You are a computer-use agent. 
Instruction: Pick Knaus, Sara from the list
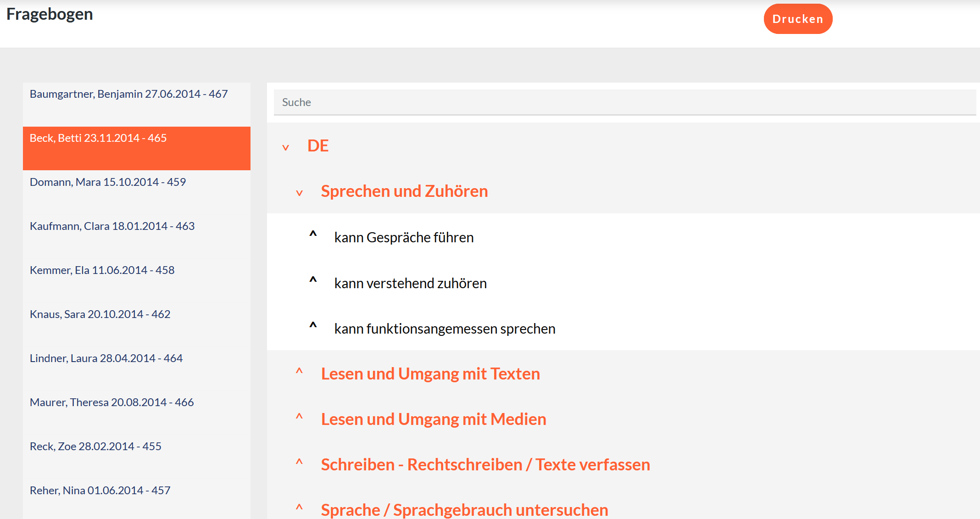[100, 314]
